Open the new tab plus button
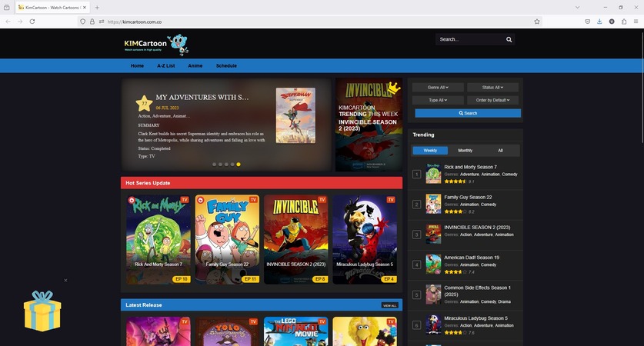This screenshot has width=644, height=346. (x=97, y=8)
